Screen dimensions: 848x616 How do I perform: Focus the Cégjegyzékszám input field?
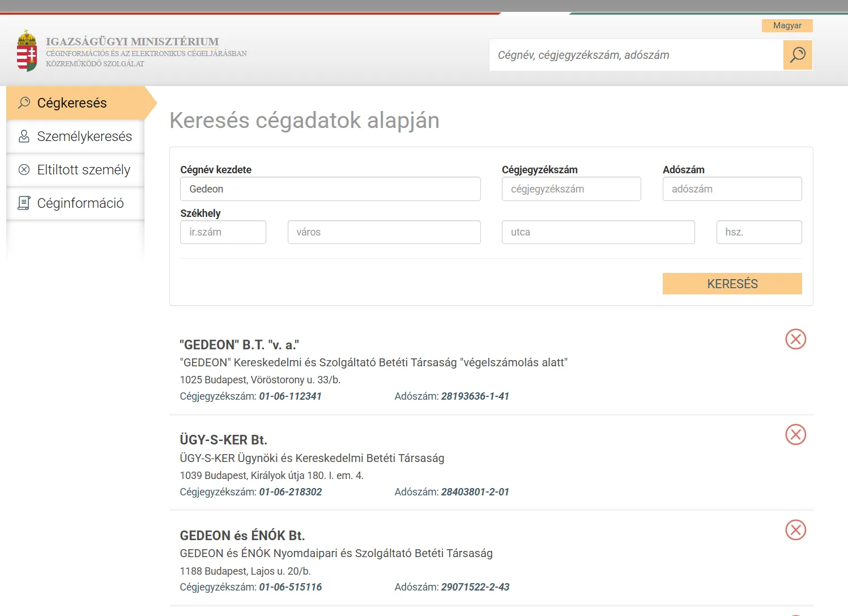(571, 189)
